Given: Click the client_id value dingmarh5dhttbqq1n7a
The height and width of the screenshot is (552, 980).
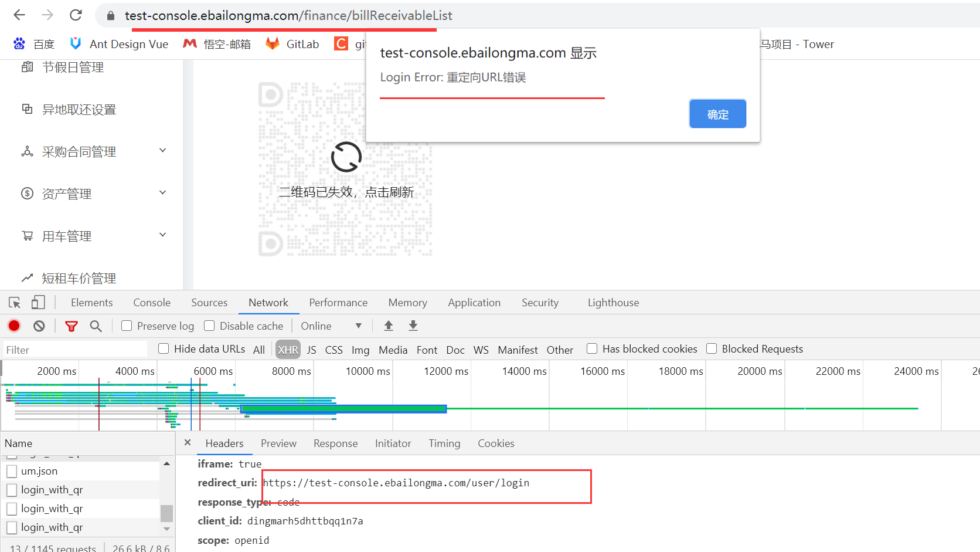Looking at the screenshot, I should tap(305, 521).
